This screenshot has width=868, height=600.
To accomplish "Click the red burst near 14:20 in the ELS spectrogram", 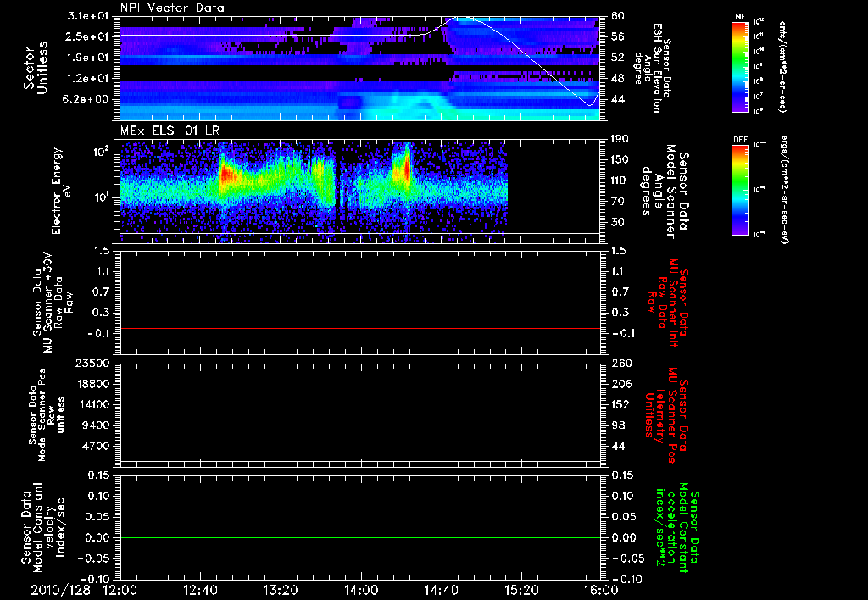I will (x=406, y=168).
